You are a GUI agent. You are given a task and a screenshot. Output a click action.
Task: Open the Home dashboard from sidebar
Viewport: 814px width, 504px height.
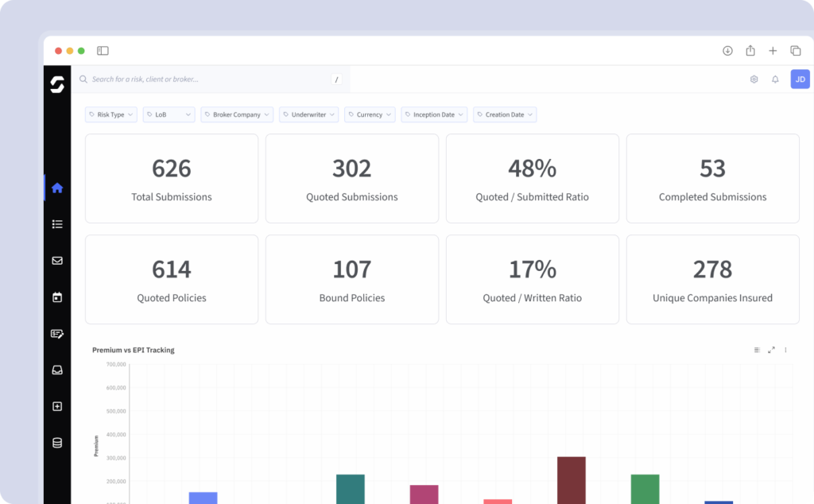pos(56,188)
